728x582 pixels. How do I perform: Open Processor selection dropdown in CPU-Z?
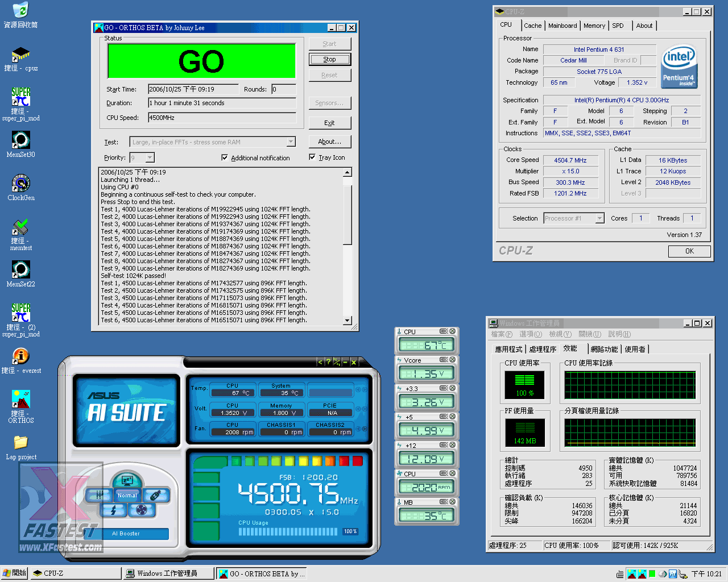click(599, 218)
